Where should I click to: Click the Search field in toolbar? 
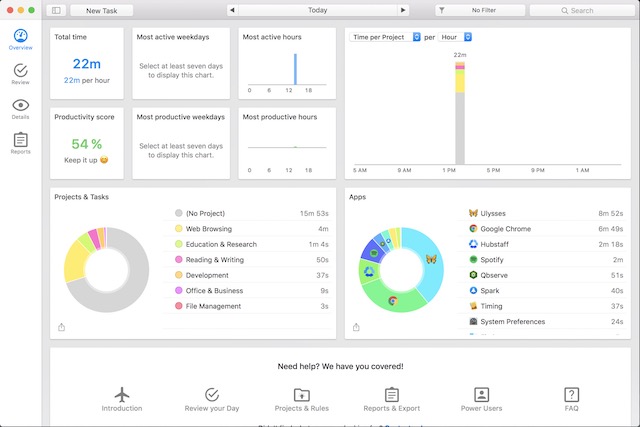pyautogui.click(x=582, y=11)
